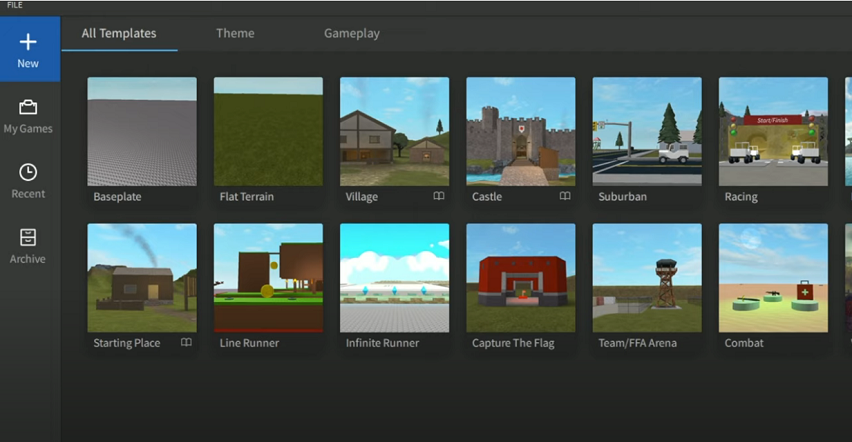This screenshot has height=442, width=852.
Task: Select the Baseplate template thumbnail
Action: click(142, 132)
